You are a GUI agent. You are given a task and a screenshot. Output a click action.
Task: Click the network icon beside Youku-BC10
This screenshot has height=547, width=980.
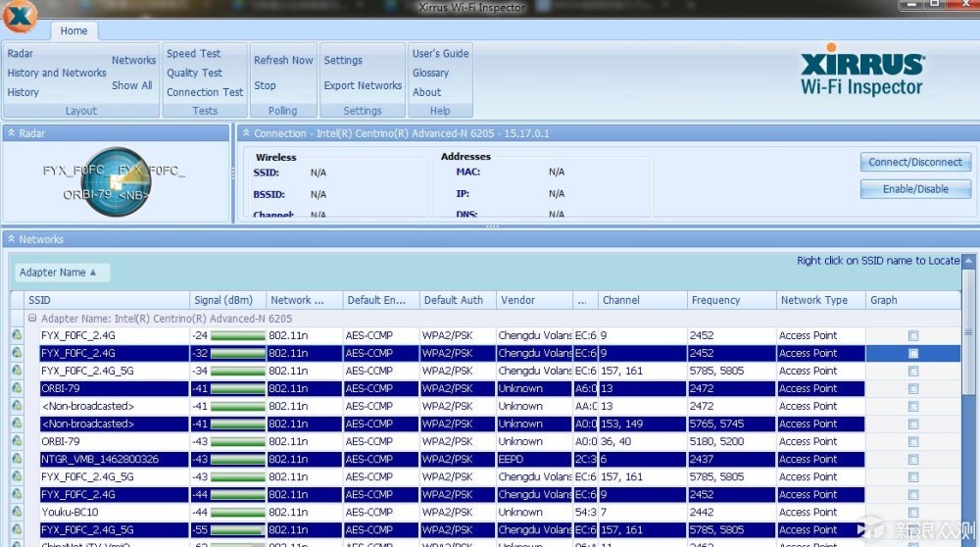(x=17, y=512)
